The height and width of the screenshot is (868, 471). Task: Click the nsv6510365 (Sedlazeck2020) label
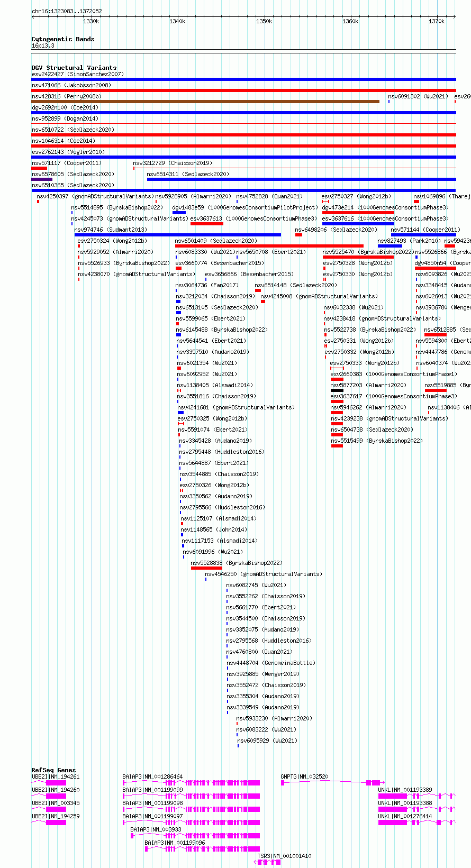tap(73, 185)
